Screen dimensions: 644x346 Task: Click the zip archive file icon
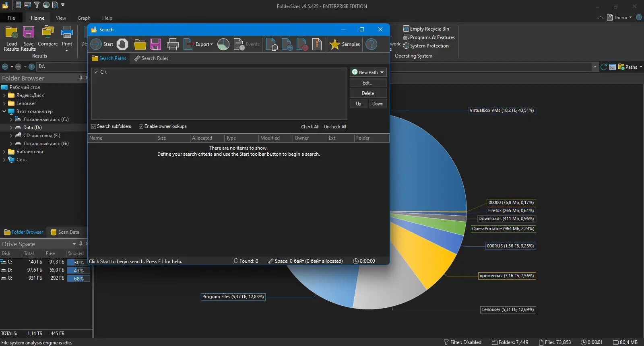[x=317, y=44]
